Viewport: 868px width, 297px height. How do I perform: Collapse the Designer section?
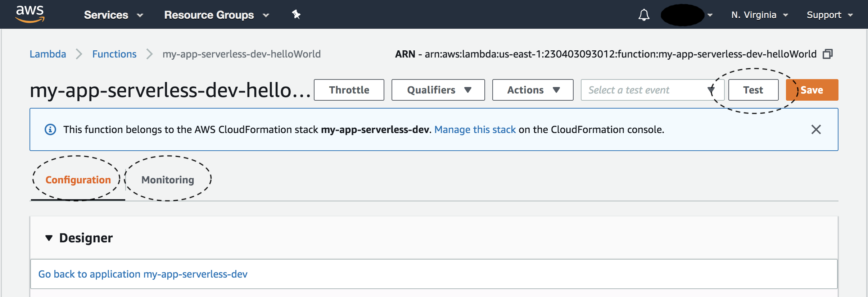point(49,238)
